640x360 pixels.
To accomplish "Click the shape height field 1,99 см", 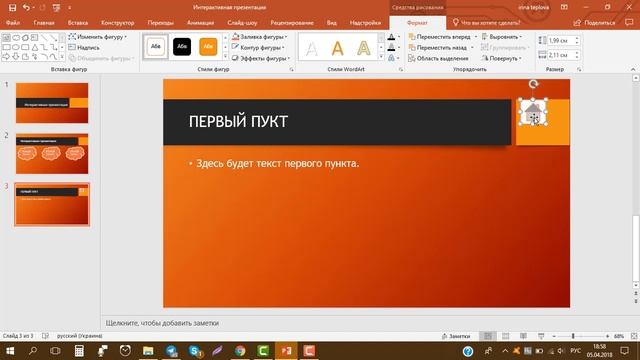I will click(560, 40).
